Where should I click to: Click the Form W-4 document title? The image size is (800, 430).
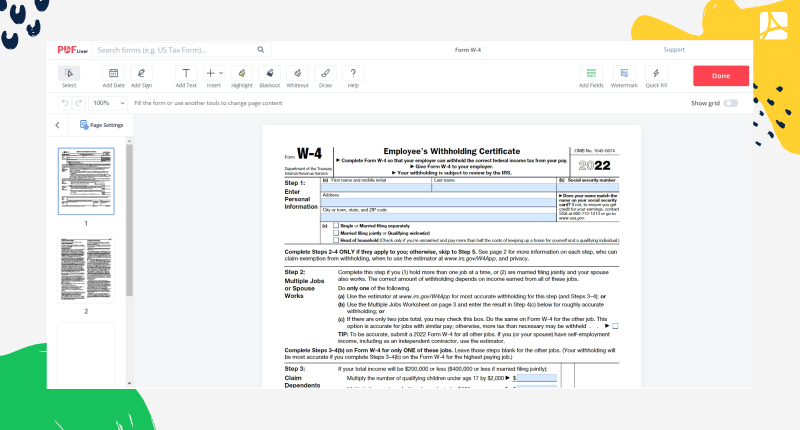click(468, 50)
